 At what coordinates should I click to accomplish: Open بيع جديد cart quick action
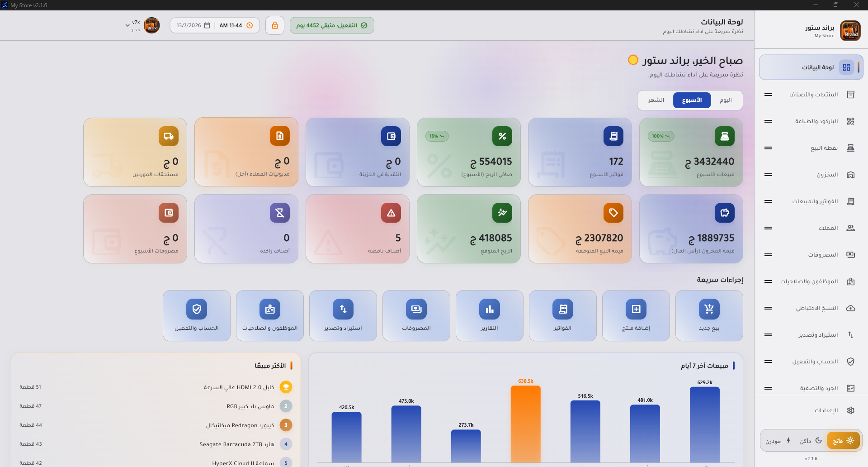point(709,315)
